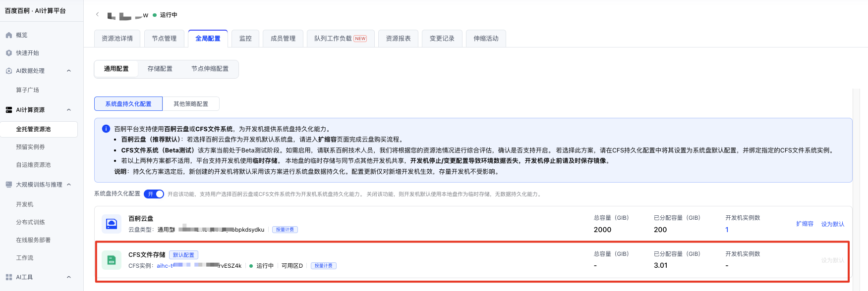Click the 概览 home icon
Image resolution: width=868 pixels, height=291 pixels.
click(9, 35)
